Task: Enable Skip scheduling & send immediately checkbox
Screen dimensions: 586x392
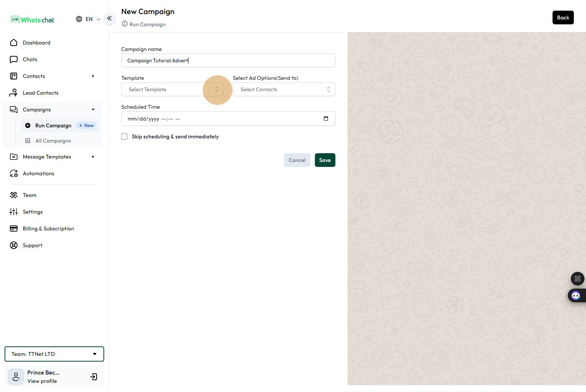Action: [124, 136]
